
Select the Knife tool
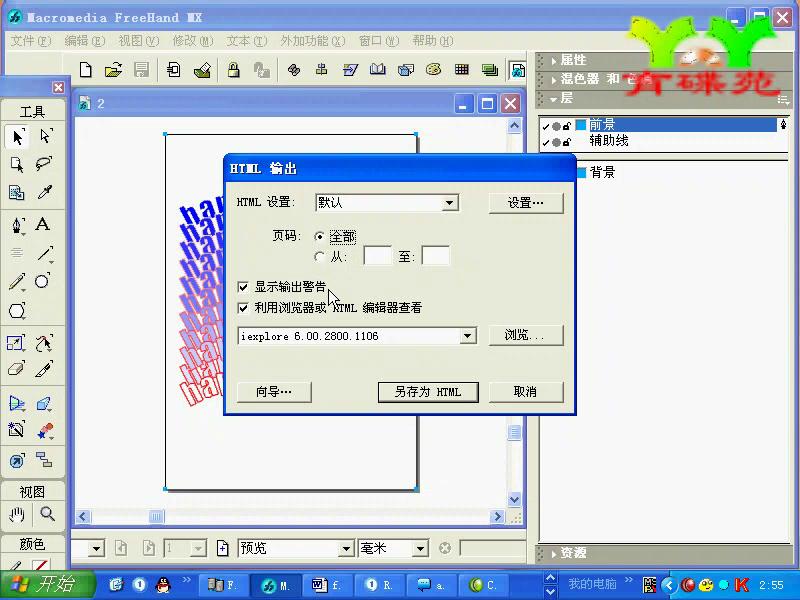point(44,369)
